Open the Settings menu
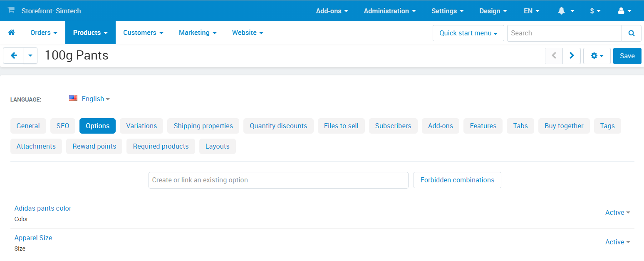This screenshot has width=644, height=261. coord(447,11)
